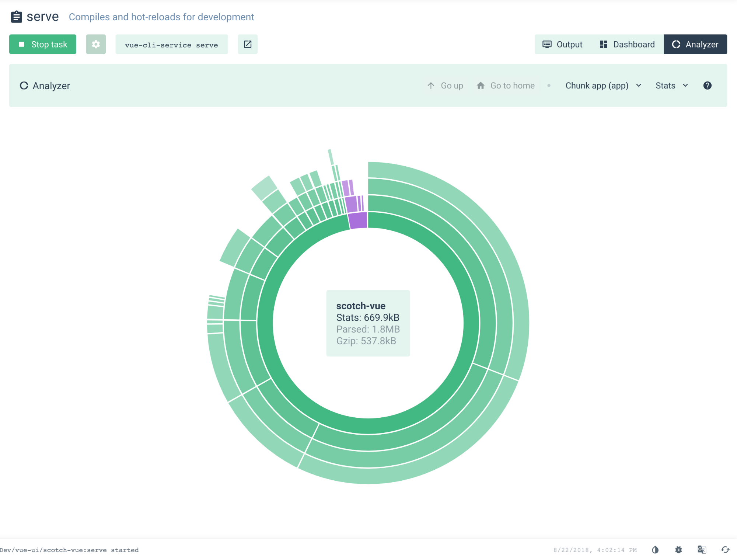
Task: Click the external link open icon
Action: tap(247, 44)
